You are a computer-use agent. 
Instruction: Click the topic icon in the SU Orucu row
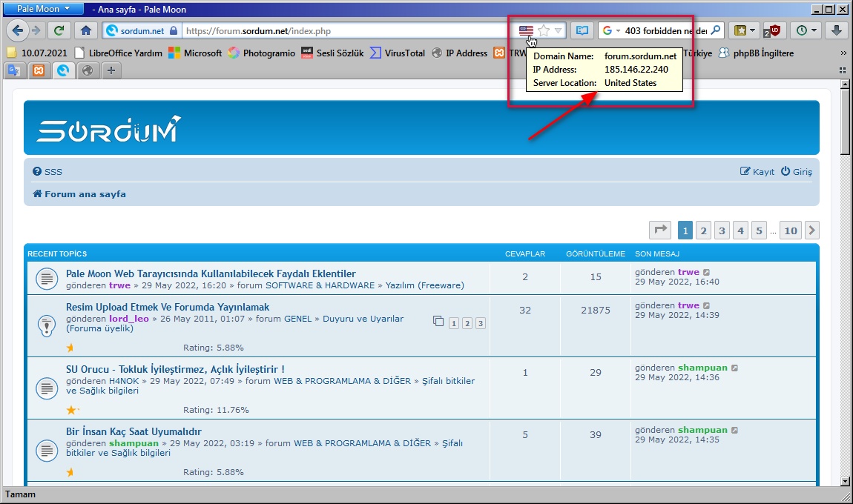click(x=47, y=388)
